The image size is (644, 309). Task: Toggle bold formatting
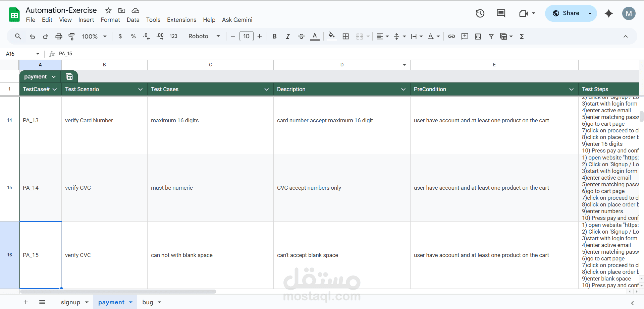[x=275, y=36]
